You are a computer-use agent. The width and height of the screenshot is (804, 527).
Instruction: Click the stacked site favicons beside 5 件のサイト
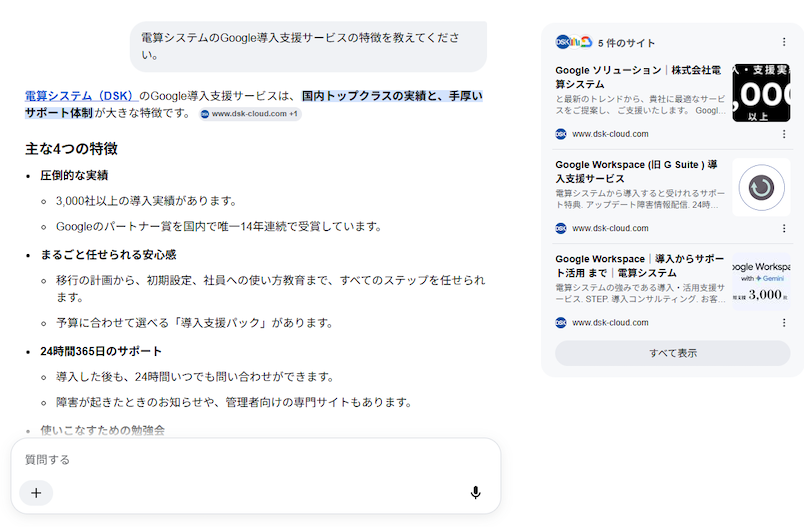[x=574, y=42]
